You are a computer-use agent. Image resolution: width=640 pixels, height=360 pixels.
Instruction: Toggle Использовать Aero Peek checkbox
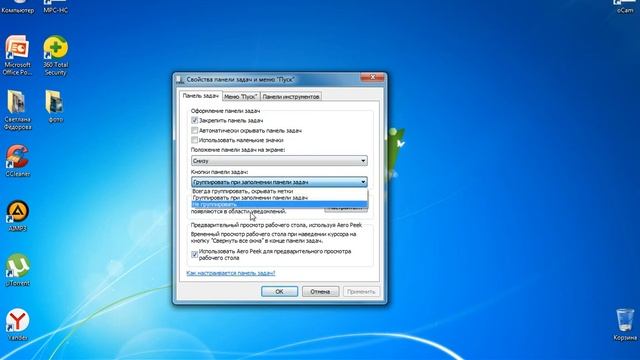(194, 255)
